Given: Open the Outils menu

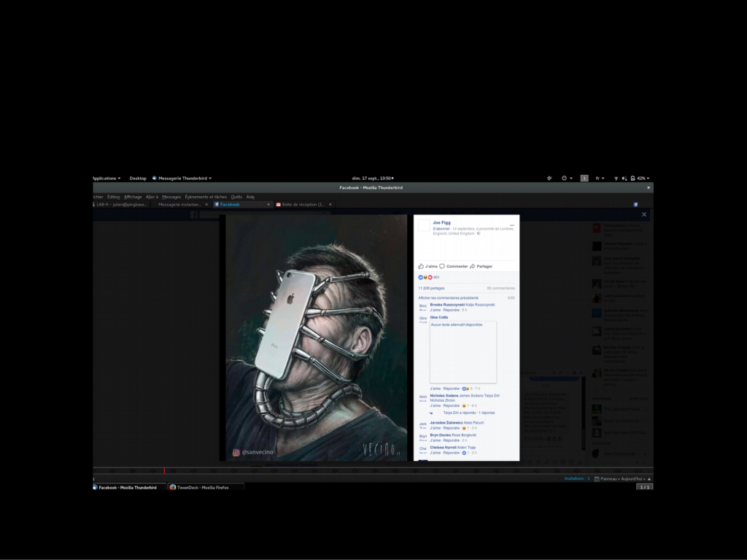Looking at the screenshot, I should pos(236,197).
